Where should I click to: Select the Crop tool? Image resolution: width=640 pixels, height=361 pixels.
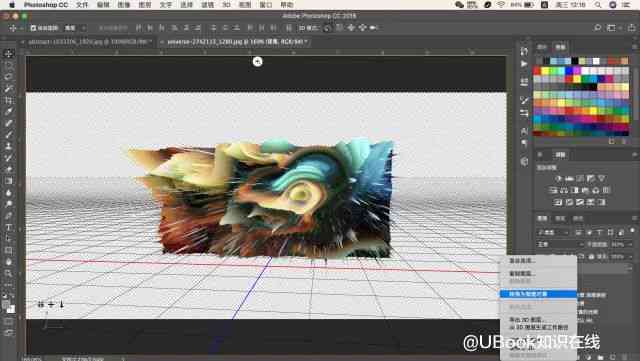coord(9,100)
